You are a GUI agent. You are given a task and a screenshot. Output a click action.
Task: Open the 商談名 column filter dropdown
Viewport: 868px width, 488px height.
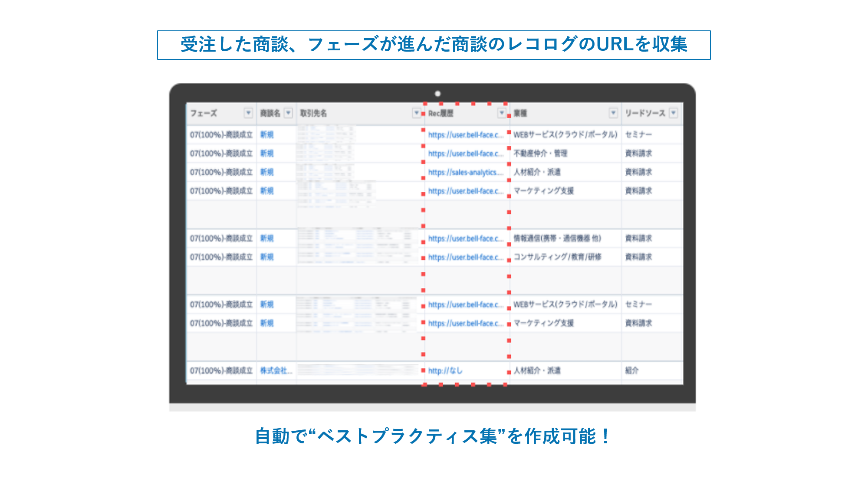click(x=288, y=113)
